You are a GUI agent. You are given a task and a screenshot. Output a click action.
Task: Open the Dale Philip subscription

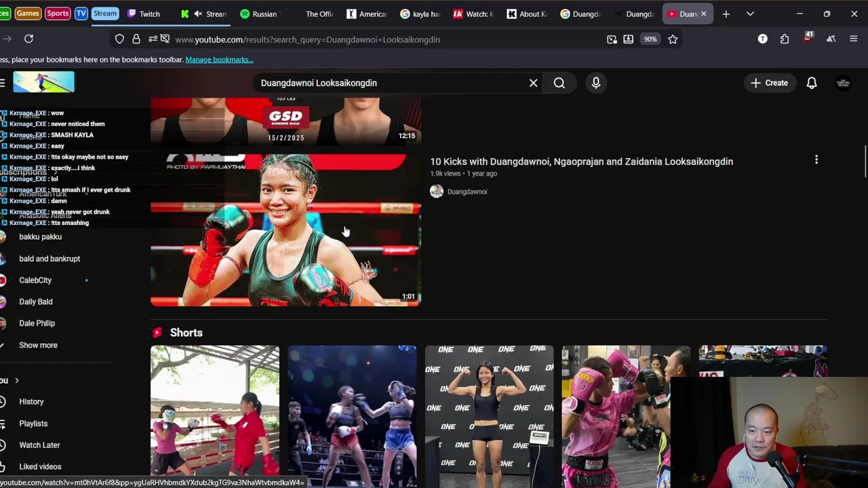tap(37, 323)
